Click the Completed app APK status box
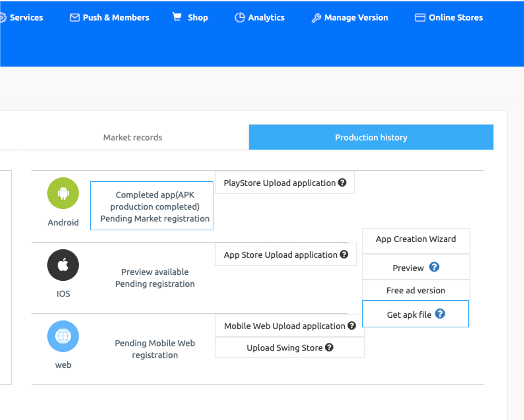Screen dimensions: 524x420 click(152, 206)
